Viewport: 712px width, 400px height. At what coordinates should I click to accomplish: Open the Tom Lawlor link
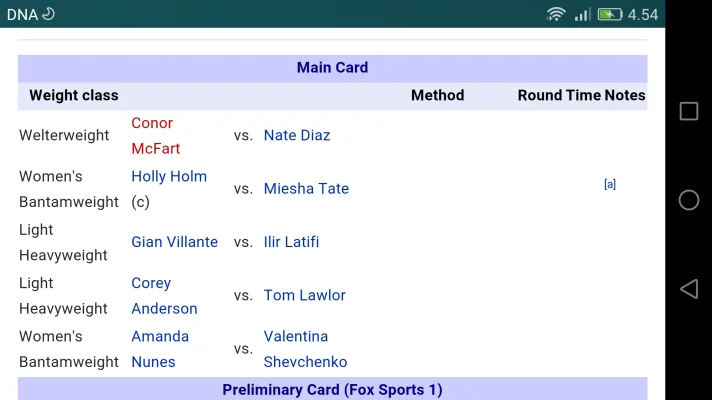point(304,295)
